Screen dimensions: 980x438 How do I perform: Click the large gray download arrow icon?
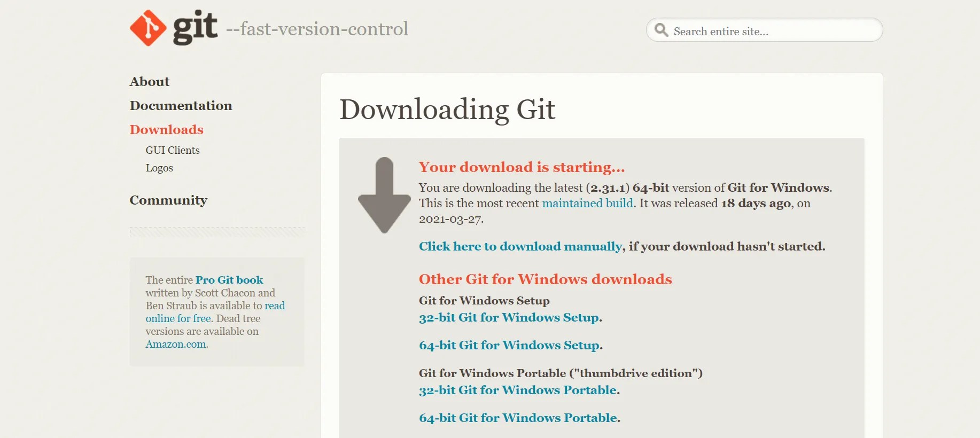(384, 195)
